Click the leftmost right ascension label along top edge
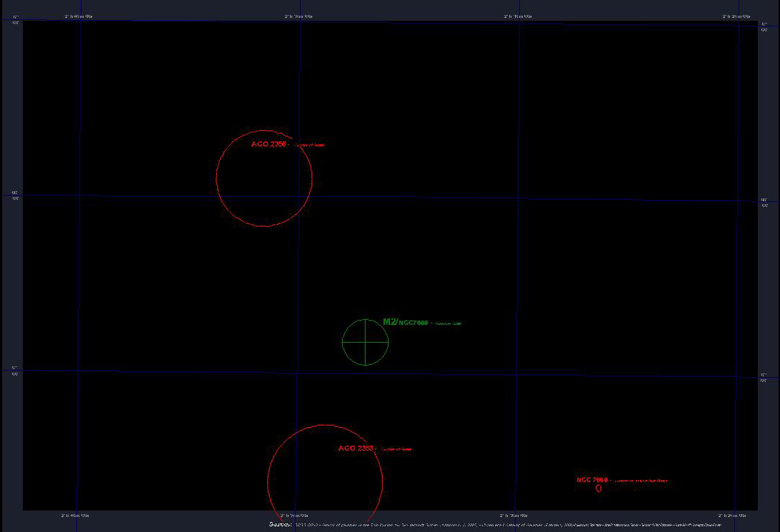The image size is (780, 532). (77, 15)
